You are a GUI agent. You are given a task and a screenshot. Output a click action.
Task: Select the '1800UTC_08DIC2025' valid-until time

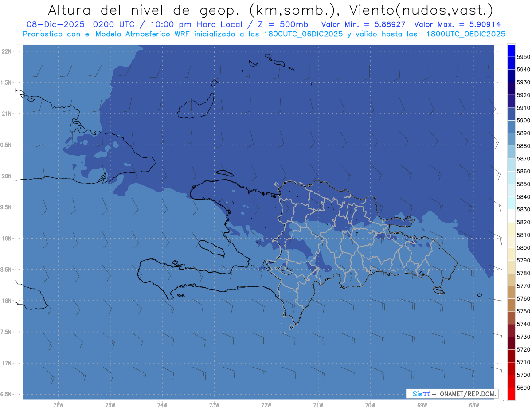(465, 34)
